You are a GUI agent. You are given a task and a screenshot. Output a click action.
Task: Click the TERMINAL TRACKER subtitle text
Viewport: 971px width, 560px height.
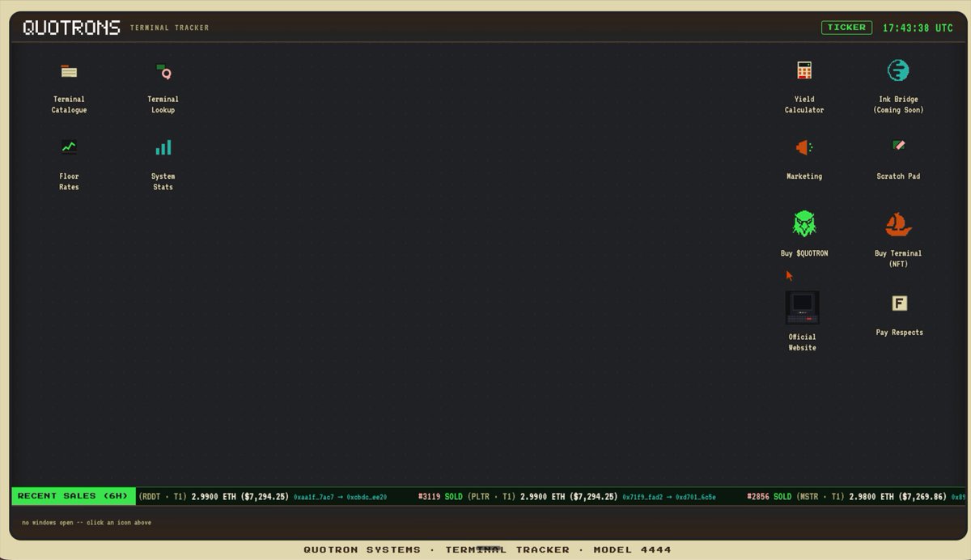tap(170, 28)
